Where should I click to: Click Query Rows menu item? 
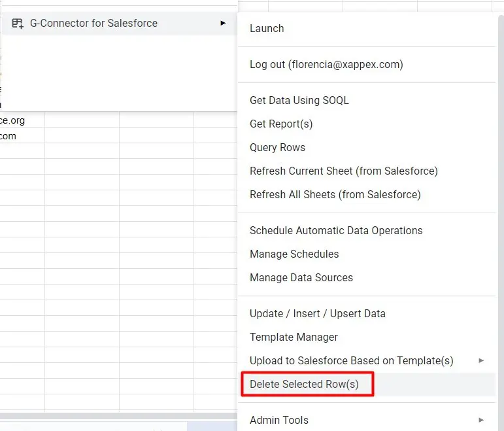367,147
